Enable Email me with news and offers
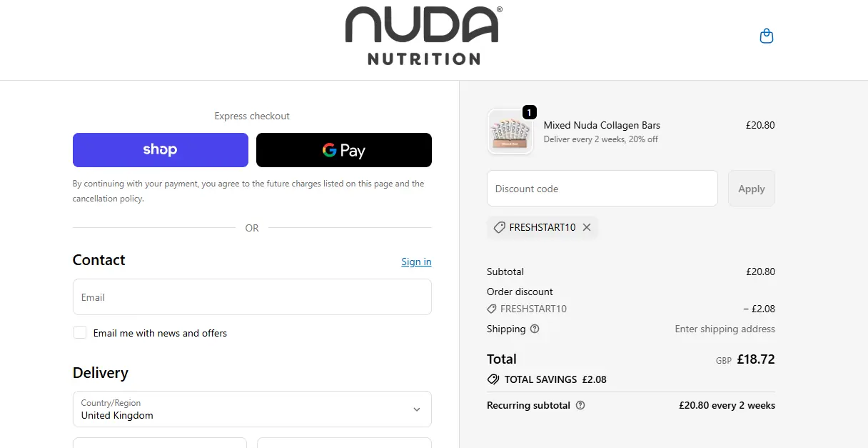 [x=80, y=333]
